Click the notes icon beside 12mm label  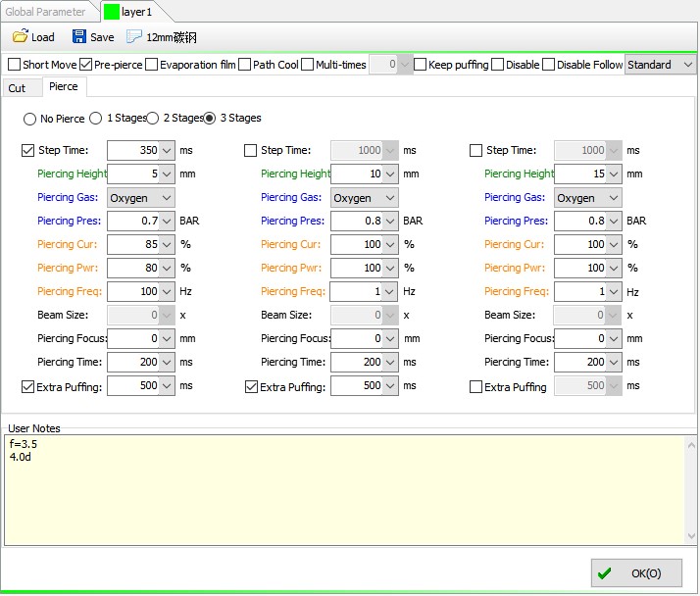134,36
